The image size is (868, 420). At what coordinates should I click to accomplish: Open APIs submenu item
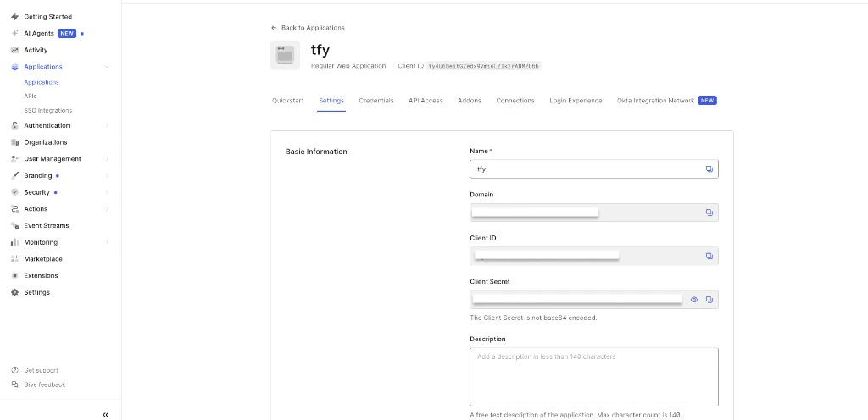(x=31, y=97)
